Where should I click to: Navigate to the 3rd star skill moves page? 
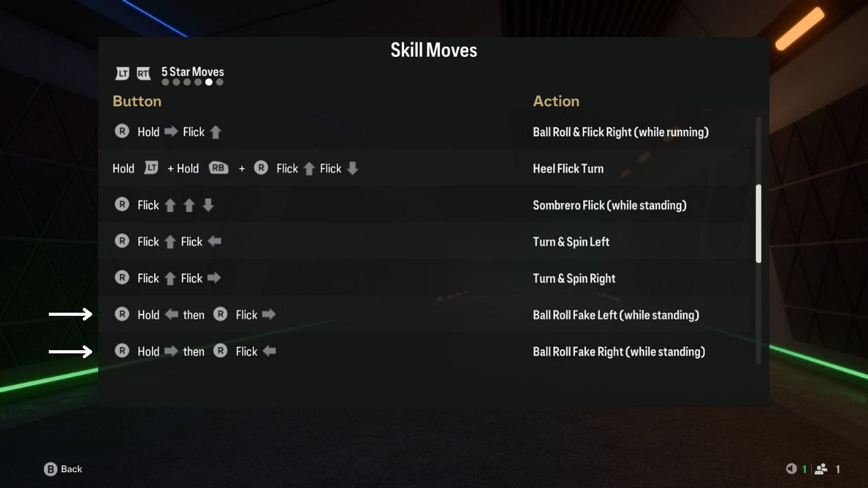187,82
